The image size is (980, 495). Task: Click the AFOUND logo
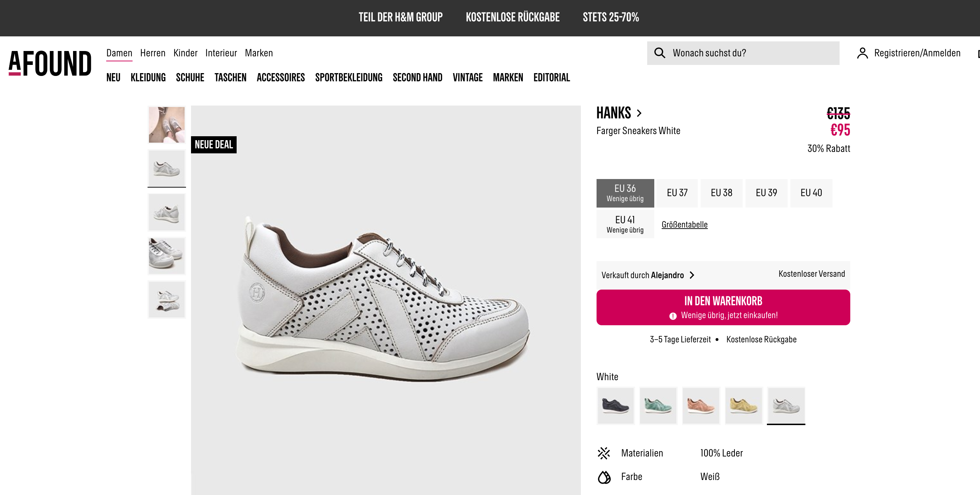click(x=50, y=63)
